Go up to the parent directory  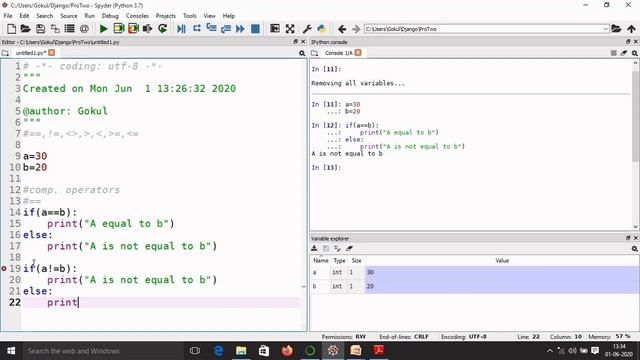pyautogui.click(x=631, y=29)
